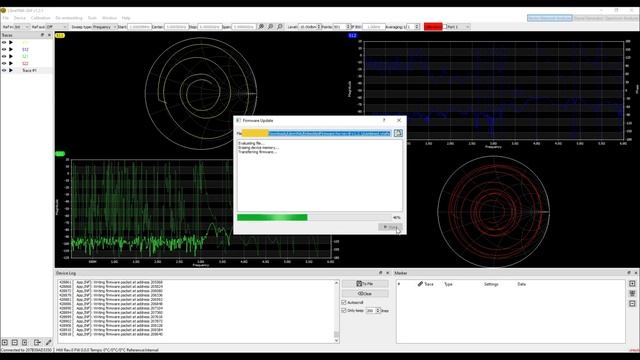Click browse file icon in Firmware Update dialog

tap(398, 133)
